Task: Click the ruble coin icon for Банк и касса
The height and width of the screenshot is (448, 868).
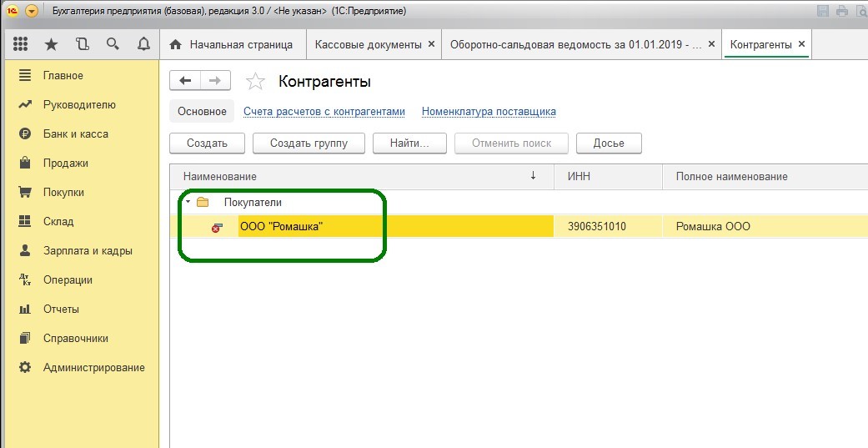Action: [x=25, y=134]
